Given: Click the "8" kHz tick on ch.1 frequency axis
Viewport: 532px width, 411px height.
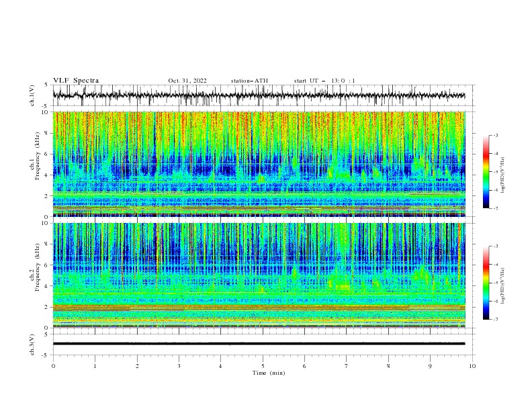Looking at the screenshot, I should pos(47,133).
